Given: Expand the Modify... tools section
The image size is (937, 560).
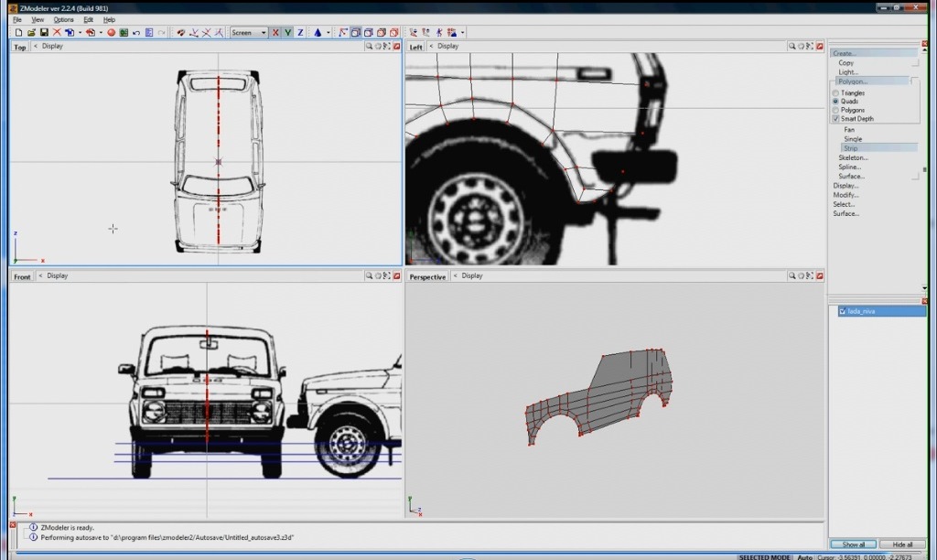Looking at the screenshot, I should coord(845,195).
